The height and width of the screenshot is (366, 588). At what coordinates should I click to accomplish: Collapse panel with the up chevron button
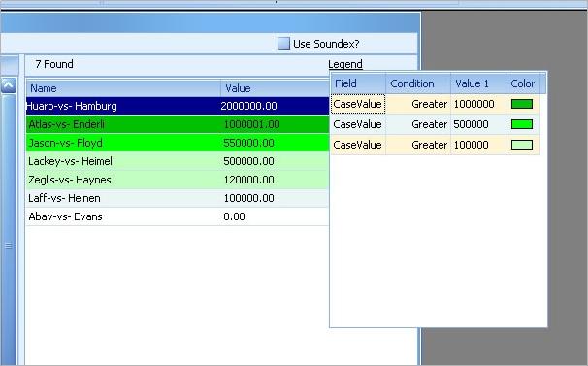[x=9, y=85]
